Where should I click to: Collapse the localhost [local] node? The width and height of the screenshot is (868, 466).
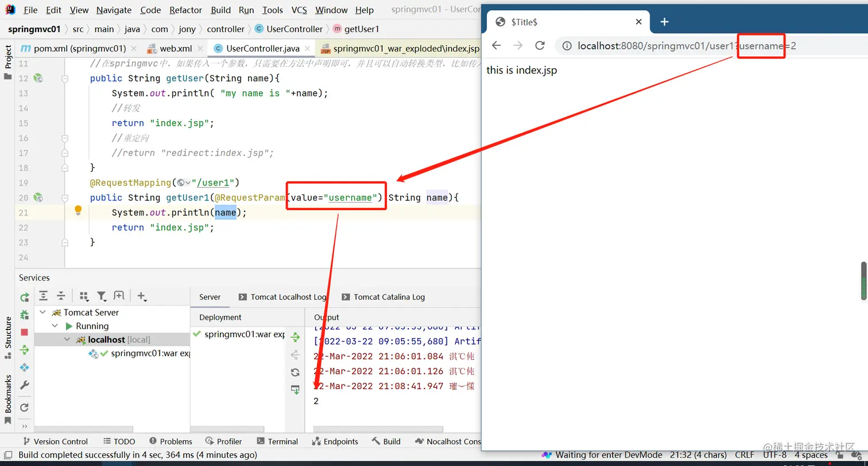(x=67, y=340)
